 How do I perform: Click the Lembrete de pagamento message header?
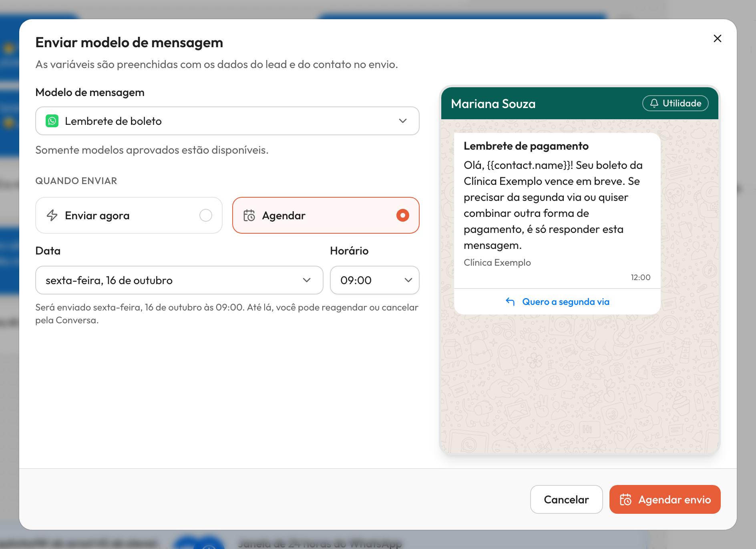(x=526, y=146)
